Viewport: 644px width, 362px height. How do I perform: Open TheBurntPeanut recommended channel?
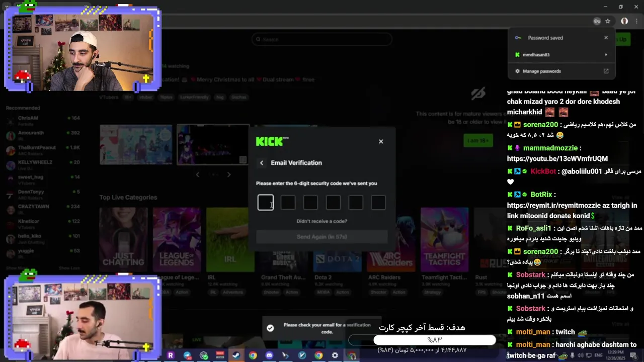coord(43,150)
